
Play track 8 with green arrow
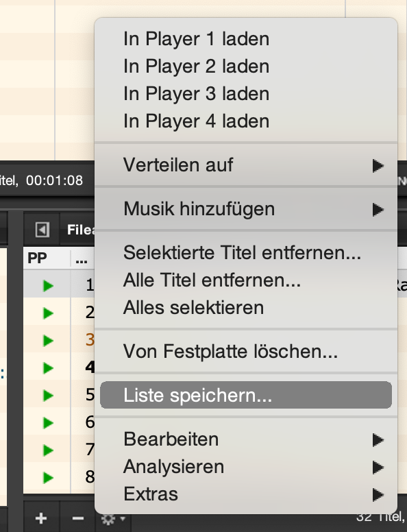tap(48, 478)
